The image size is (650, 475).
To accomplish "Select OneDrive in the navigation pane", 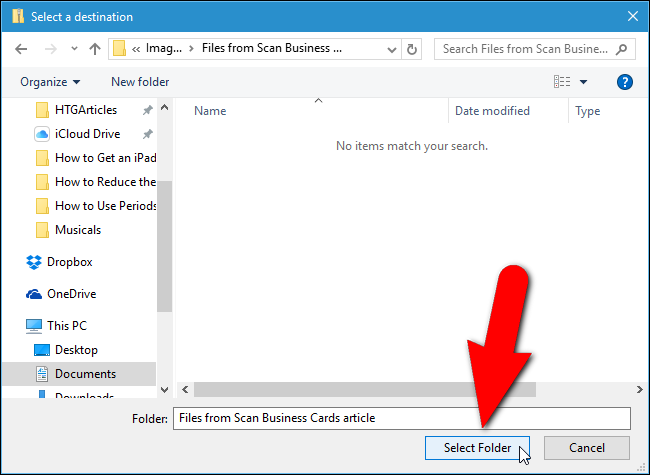I will tap(73, 294).
